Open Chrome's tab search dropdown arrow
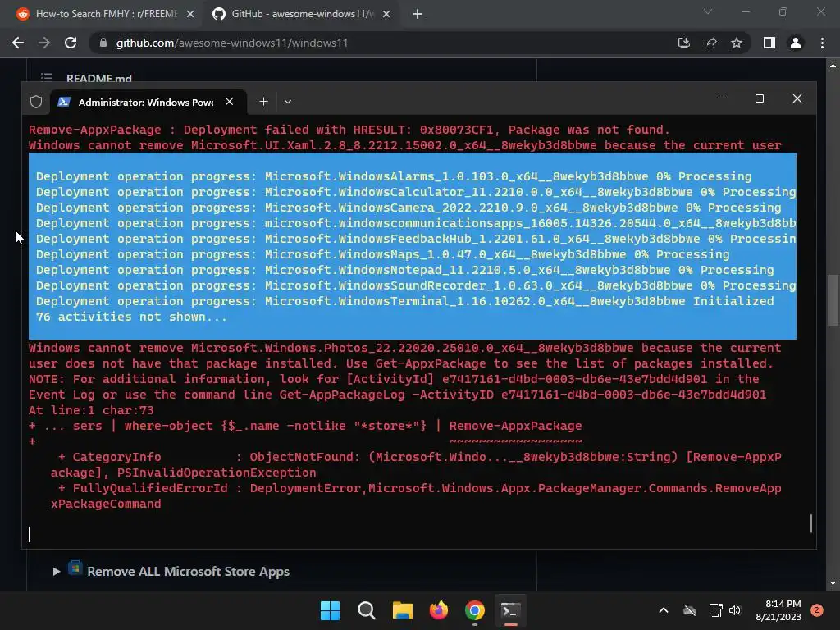The image size is (840, 630). [708, 11]
